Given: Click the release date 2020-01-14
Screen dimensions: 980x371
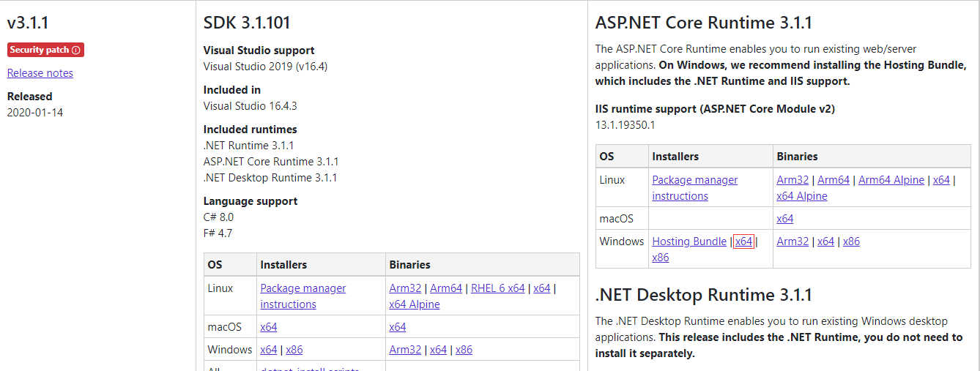Looking at the screenshot, I should point(35,113).
